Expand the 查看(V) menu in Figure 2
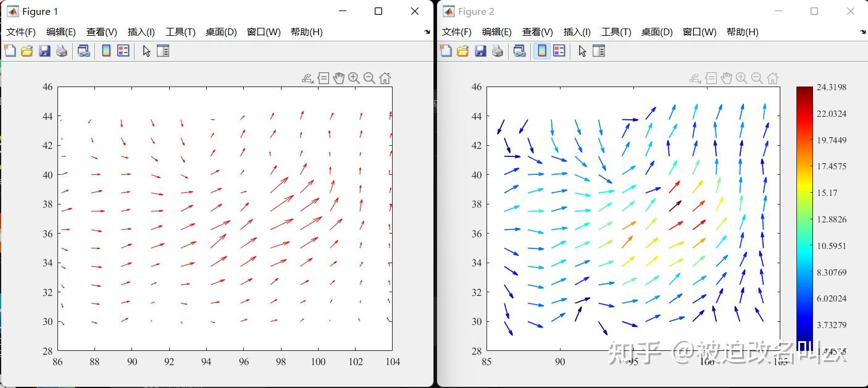Image resolution: width=868 pixels, height=388 pixels. (x=536, y=32)
